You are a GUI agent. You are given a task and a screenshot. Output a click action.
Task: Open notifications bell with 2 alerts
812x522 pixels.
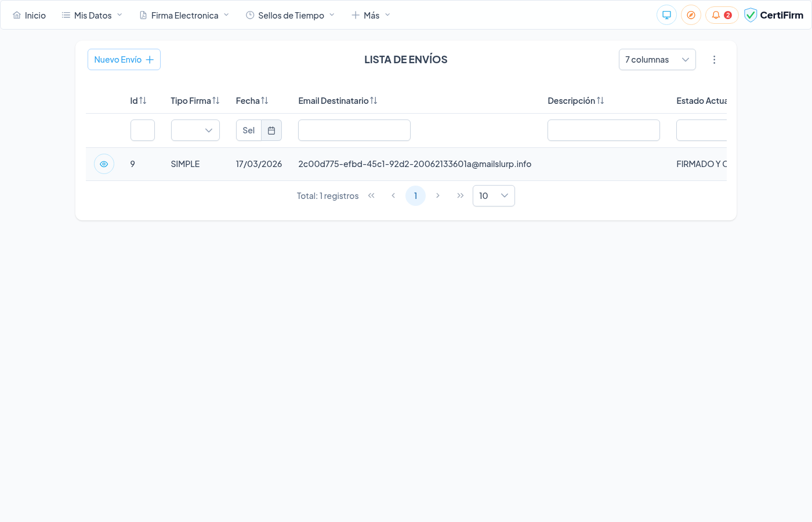pyautogui.click(x=721, y=15)
